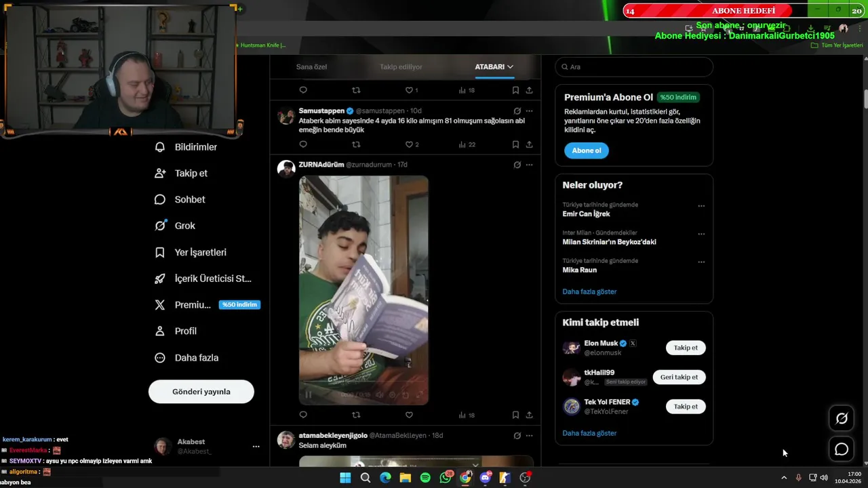Screen dimensions: 868x488
Task: Open ZURNAdürüm profile avatar
Action: pyautogui.click(x=286, y=169)
